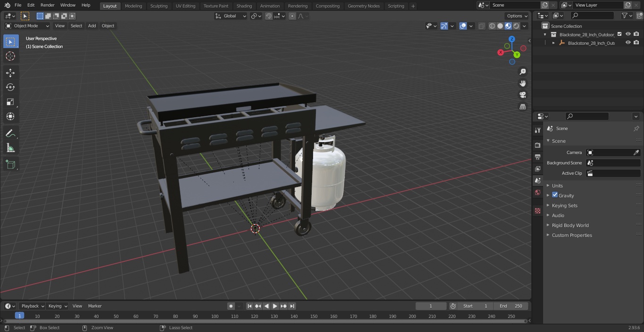Open the Object Mode dropdown
This screenshot has height=332, width=644.
coord(27,26)
